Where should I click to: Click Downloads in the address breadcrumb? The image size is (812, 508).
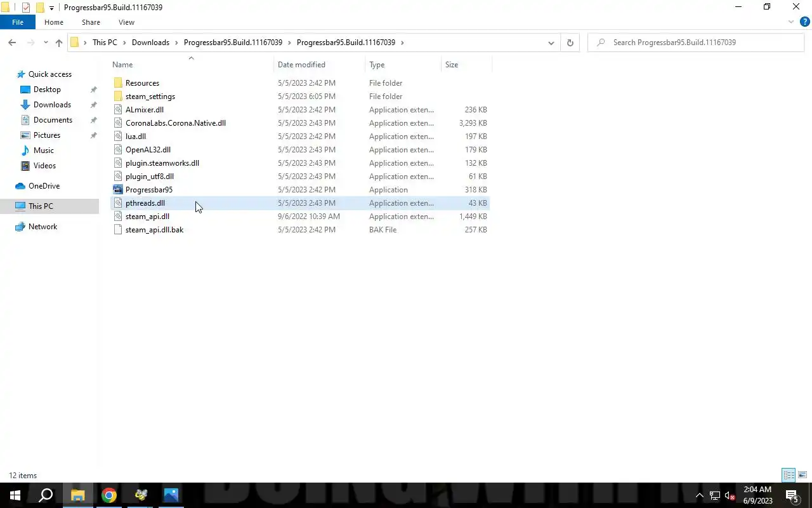tap(150, 43)
